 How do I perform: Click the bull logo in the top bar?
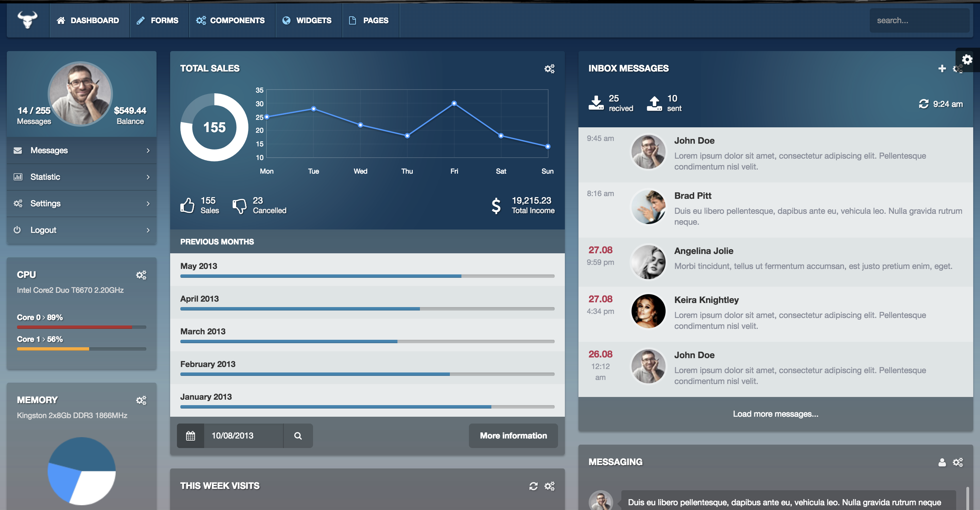pyautogui.click(x=28, y=20)
